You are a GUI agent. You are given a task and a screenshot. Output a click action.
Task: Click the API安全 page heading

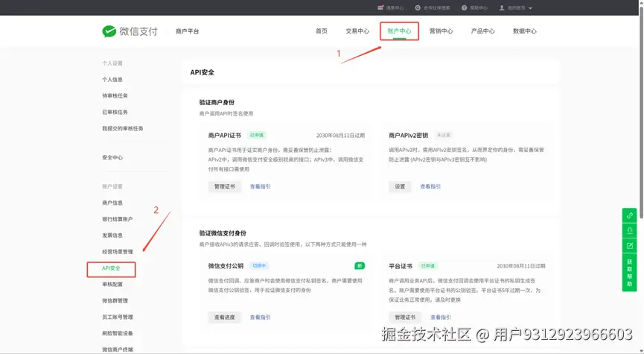tap(202, 72)
